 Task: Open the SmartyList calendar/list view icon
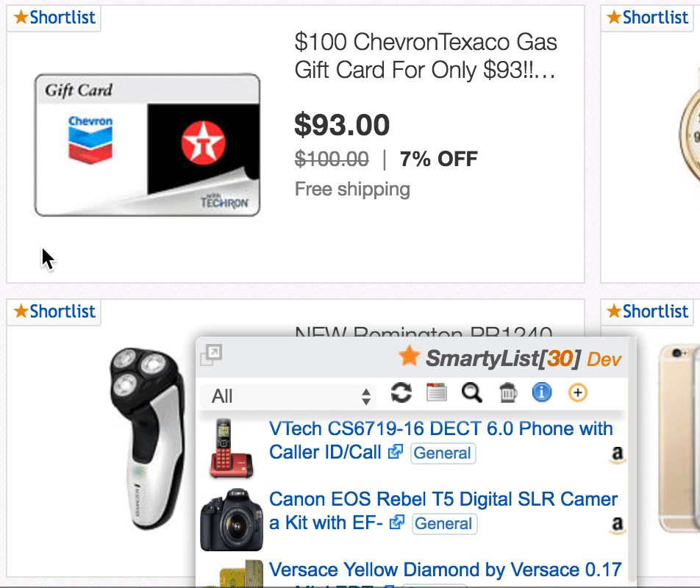tap(437, 392)
